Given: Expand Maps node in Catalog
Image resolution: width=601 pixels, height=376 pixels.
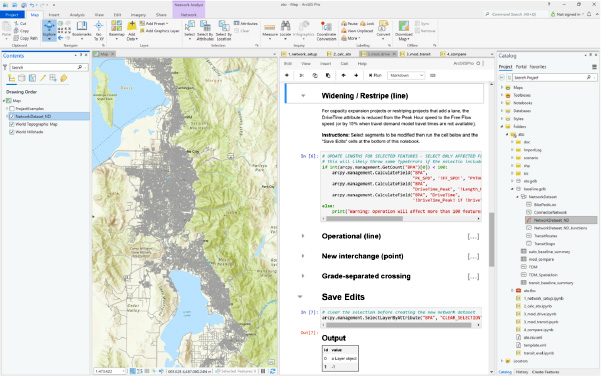Looking at the screenshot, I should click(502, 88).
